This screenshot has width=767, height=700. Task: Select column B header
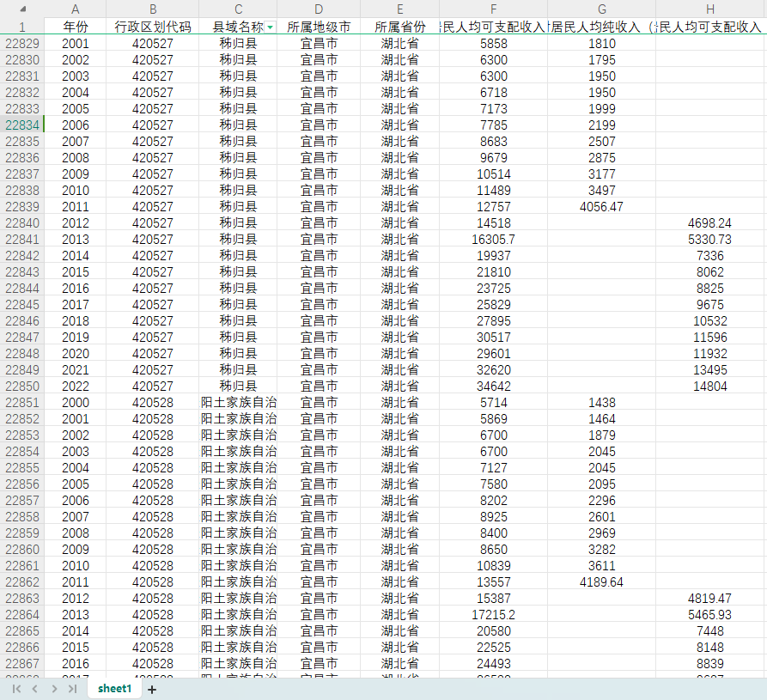pyautogui.click(x=153, y=9)
